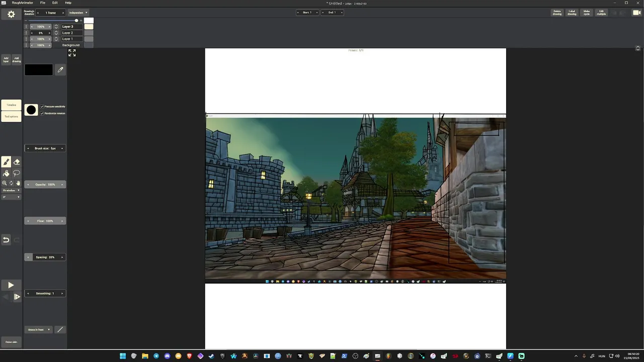Click the straight line mode icon
This screenshot has height=362, width=644.
[x=60, y=330]
